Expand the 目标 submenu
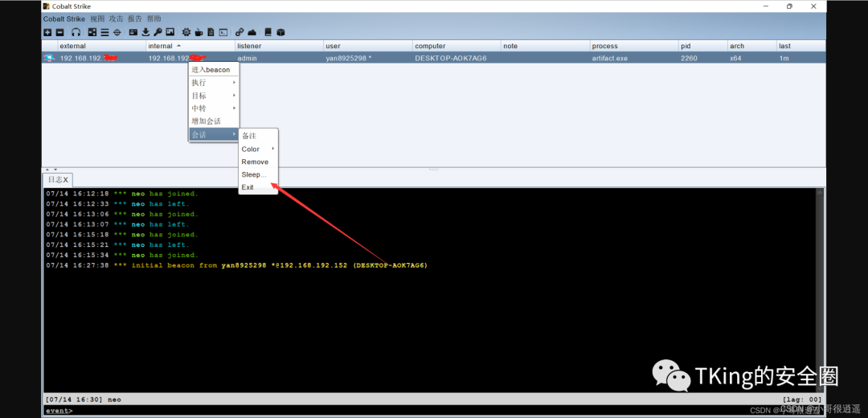The image size is (868, 418). point(214,96)
